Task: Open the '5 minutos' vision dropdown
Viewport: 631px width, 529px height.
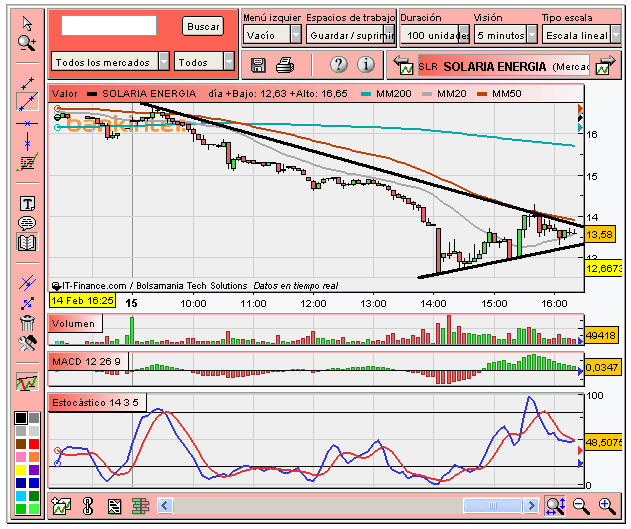Action: [506, 35]
